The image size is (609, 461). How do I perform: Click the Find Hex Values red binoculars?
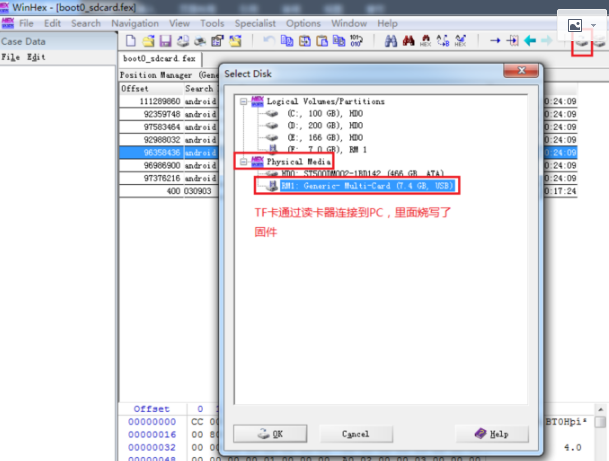tap(408, 40)
